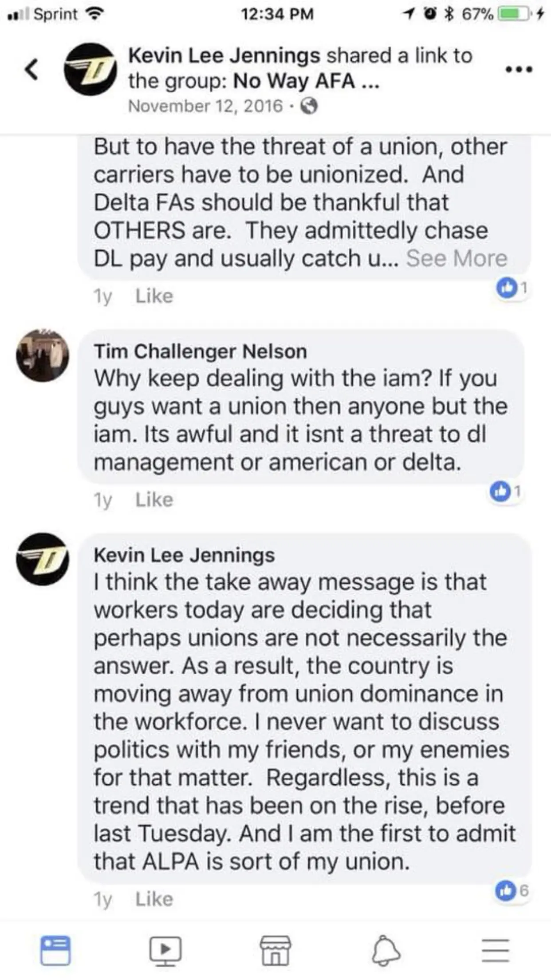
Task: Tap Kevin Lee Jennings' comment avatar
Action: point(43,559)
